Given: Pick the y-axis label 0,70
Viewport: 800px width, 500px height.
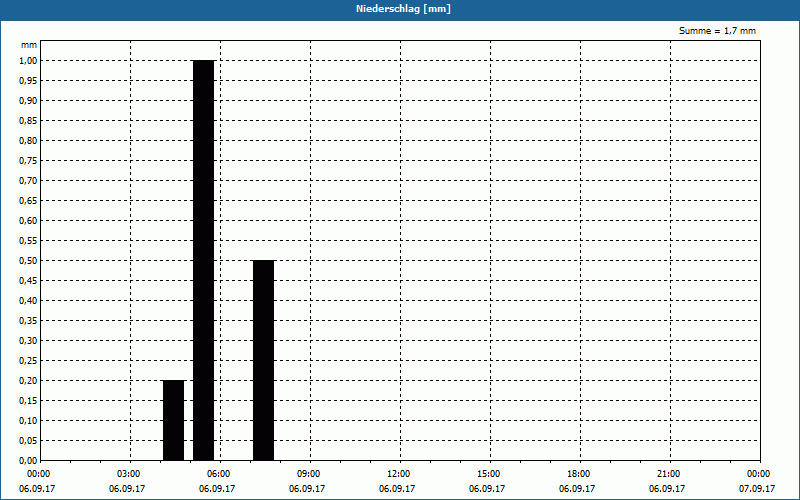Looking at the screenshot, I should click(x=28, y=181).
